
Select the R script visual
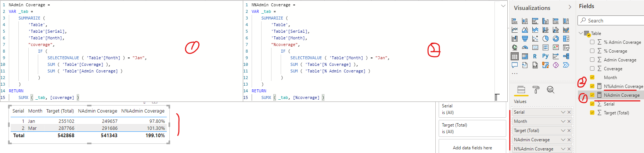(535, 56)
